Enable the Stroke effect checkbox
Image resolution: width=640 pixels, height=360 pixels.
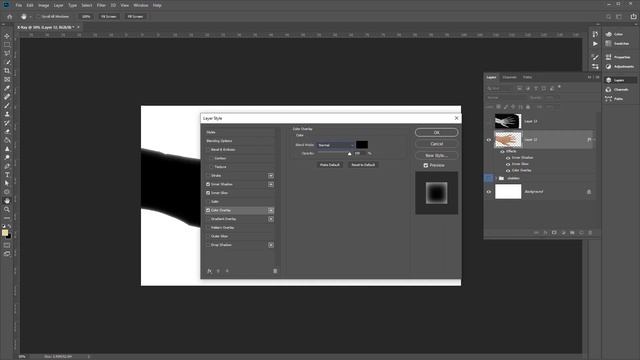tap(208, 176)
